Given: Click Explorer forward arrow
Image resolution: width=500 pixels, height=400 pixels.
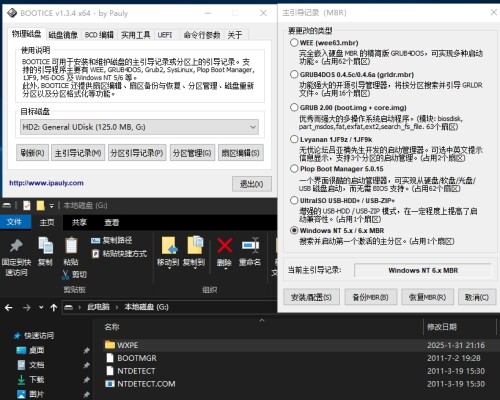Looking at the screenshot, I should 27,307.
